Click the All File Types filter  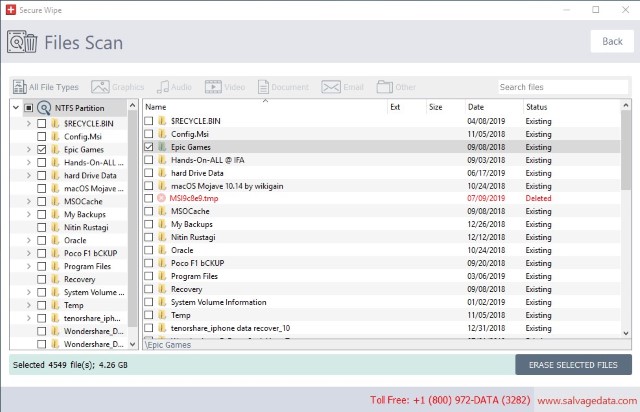click(20, 87)
